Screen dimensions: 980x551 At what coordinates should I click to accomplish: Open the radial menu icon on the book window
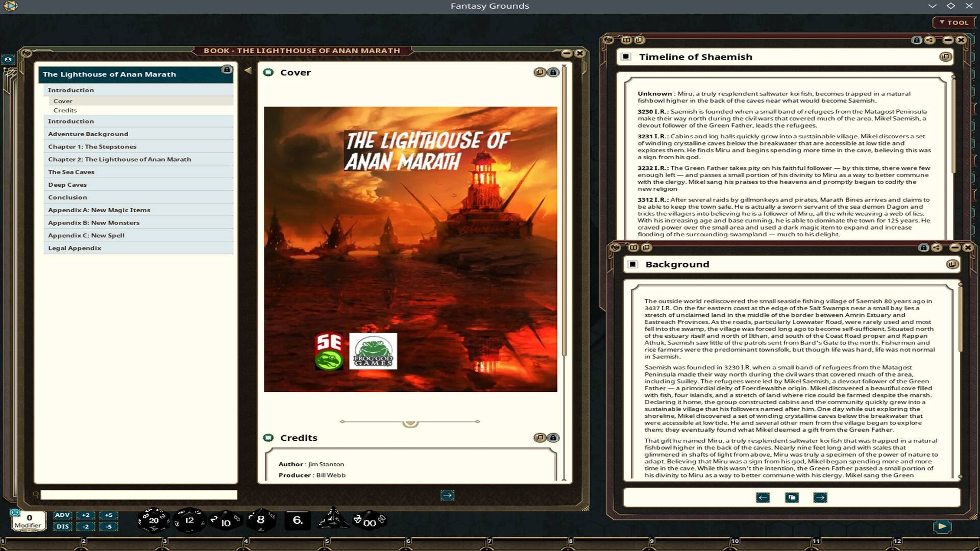point(25,53)
